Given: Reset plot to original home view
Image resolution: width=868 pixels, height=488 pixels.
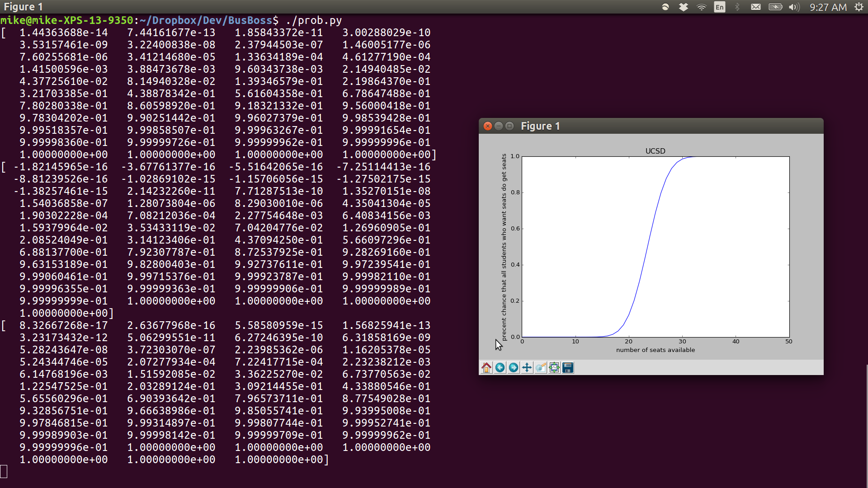Looking at the screenshot, I should pyautogui.click(x=486, y=368).
